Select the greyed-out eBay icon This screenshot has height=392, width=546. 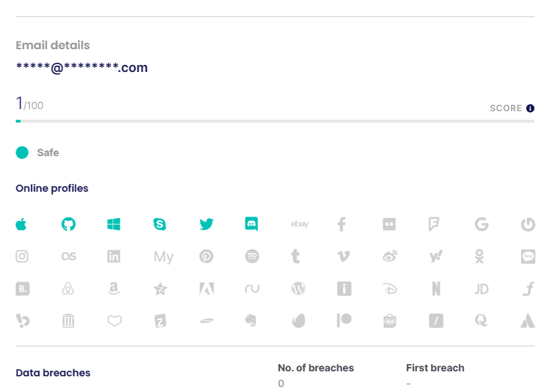[299, 224]
